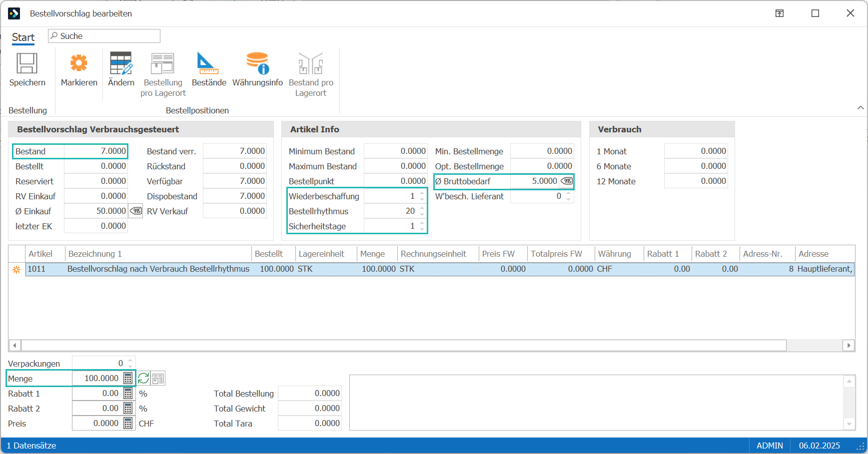Click the price icon next to Ø Einkauf
868x454 pixels.
(136, 211)
